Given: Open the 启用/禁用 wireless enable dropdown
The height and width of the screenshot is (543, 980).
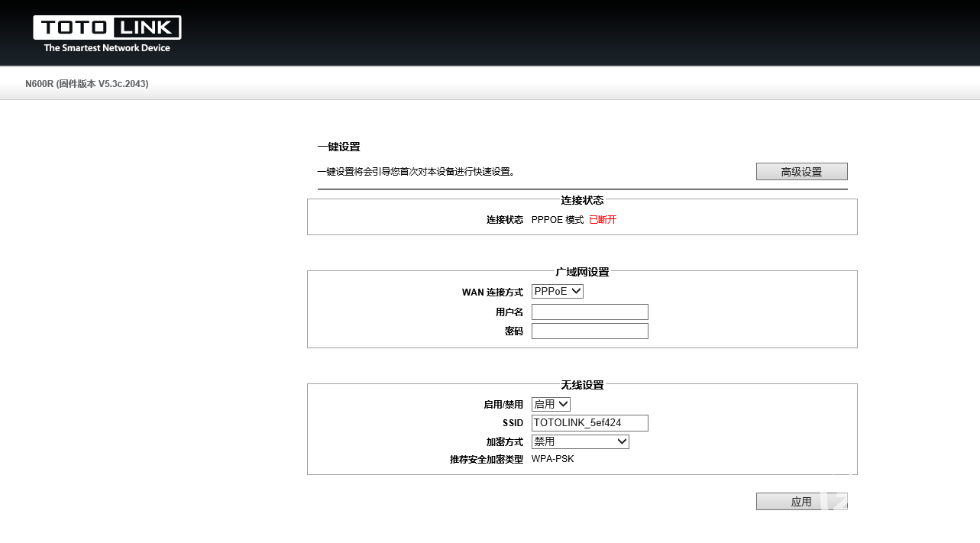Looking at the screenshot, I should [x=551, y=404].
